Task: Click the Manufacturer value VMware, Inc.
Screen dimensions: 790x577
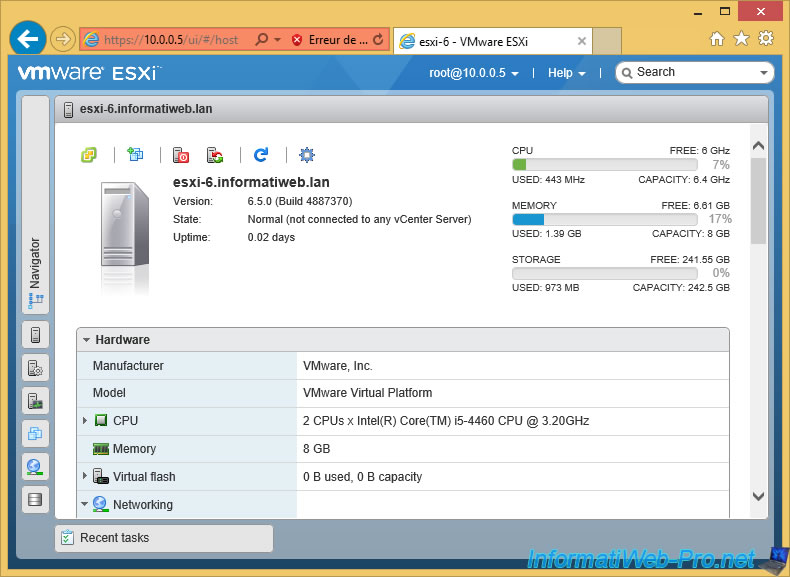Action: [x=338, y=366]
